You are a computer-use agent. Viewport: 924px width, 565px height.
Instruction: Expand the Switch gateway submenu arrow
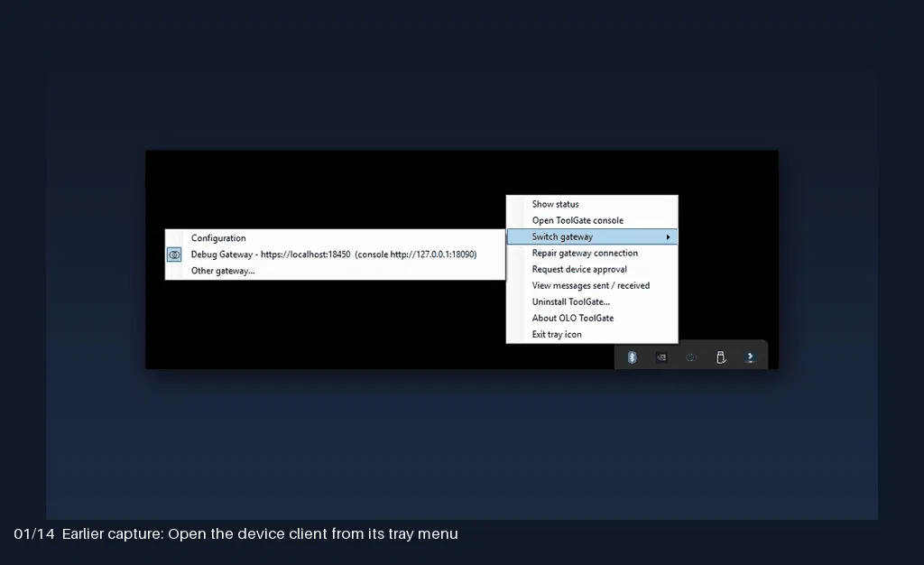[x=669, y=236]
